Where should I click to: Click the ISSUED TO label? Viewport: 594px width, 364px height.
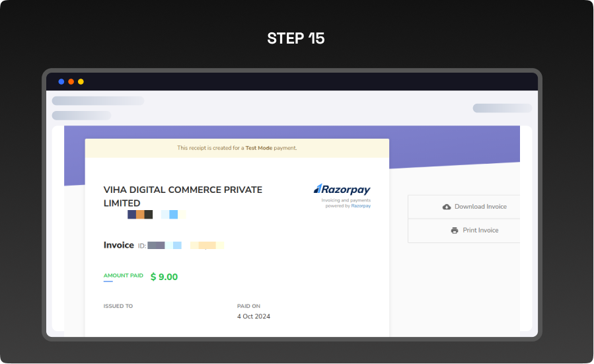118,307
